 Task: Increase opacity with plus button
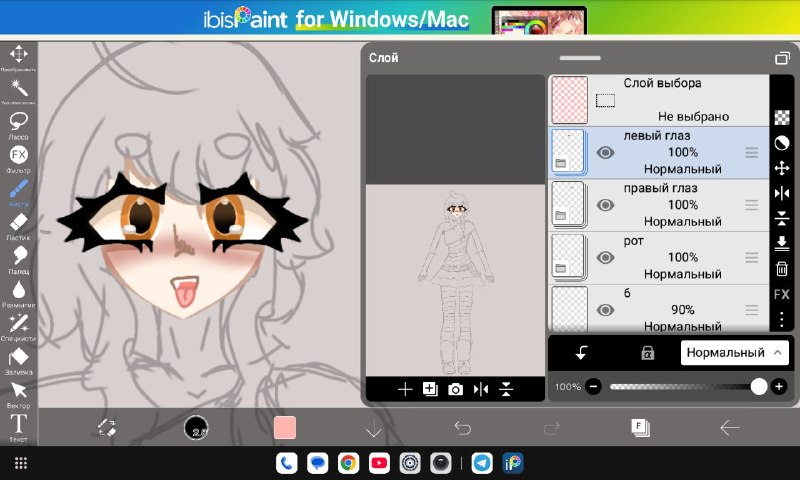point(779,387)
